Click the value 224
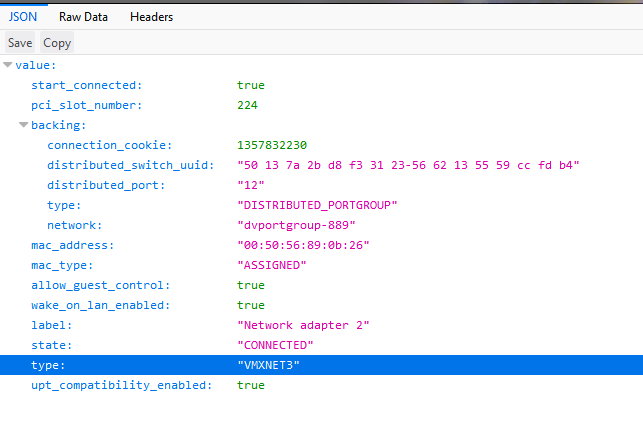Viewport: 643px width, 426px height. click(247, 105)
